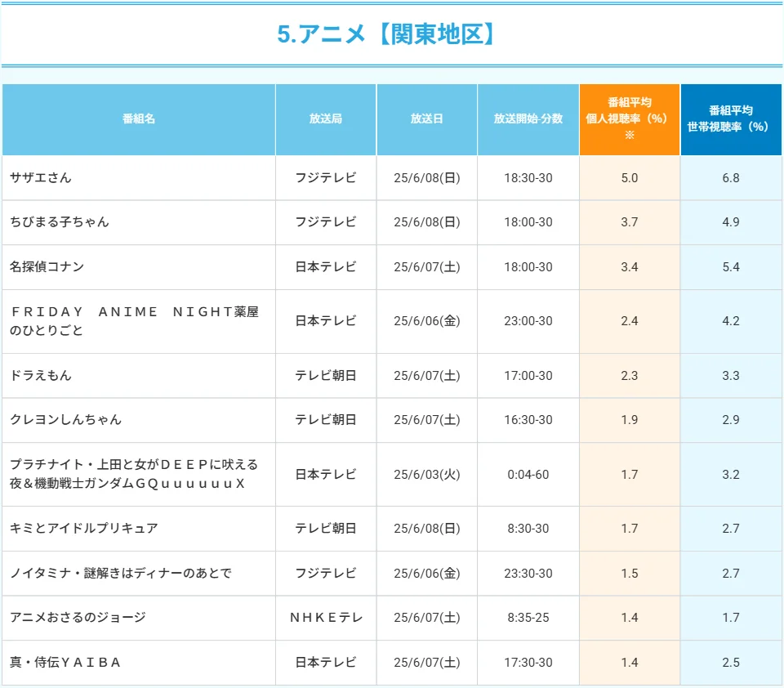Click date 25/6/03(火) cell

pos(426,474)
